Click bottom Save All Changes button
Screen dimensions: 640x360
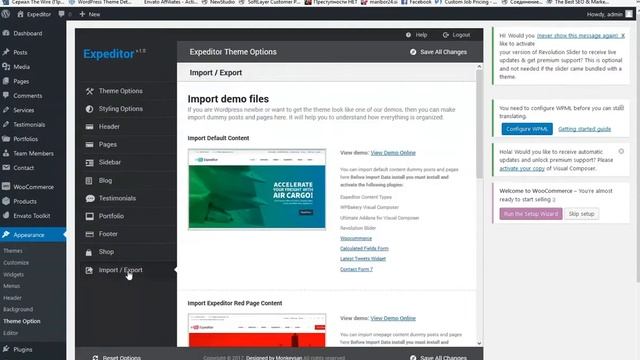(438, 357)
